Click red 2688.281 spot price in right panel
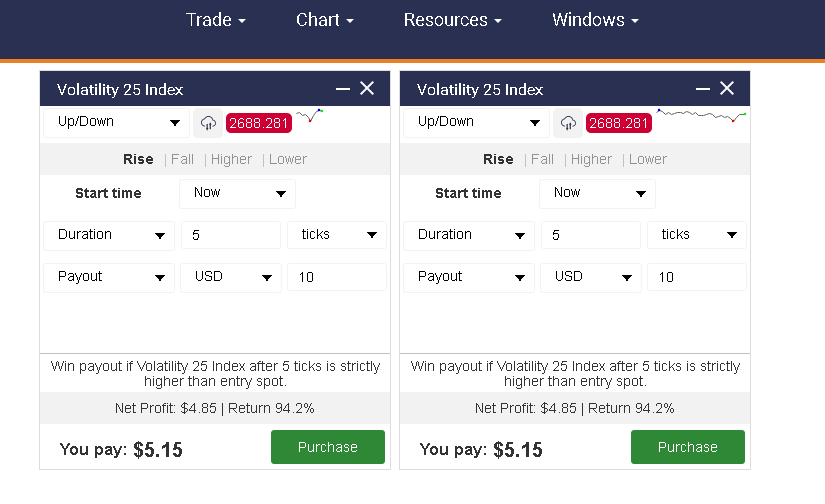825x504 pixels. pos(619,123)
